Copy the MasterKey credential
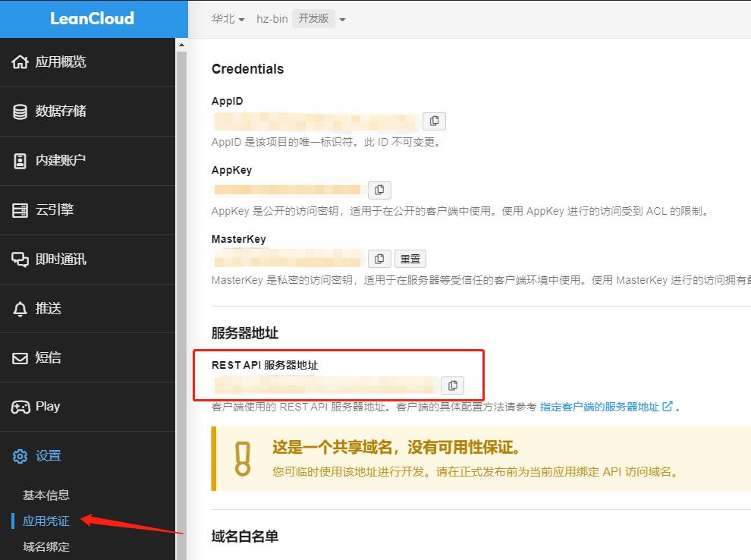 click(x=379, y=259)
